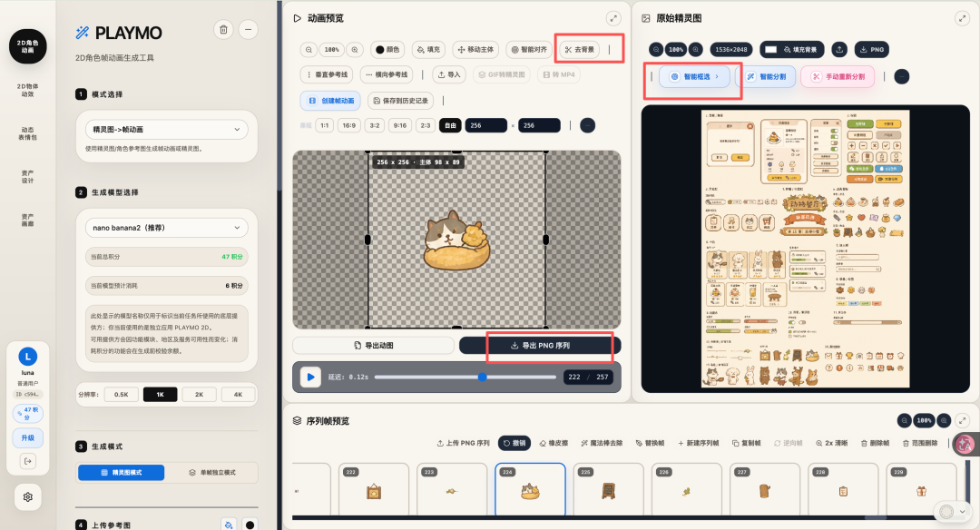Image resolution: width=980 pixels, height=530 pixels.
Task: Open the settings gear in the left sidebar
Action: (27, 497)
